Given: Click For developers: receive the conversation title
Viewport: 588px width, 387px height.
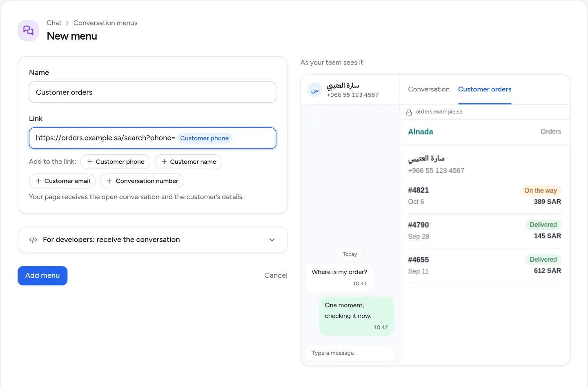Looking at the screenshot, I should (x=111, y=240).
